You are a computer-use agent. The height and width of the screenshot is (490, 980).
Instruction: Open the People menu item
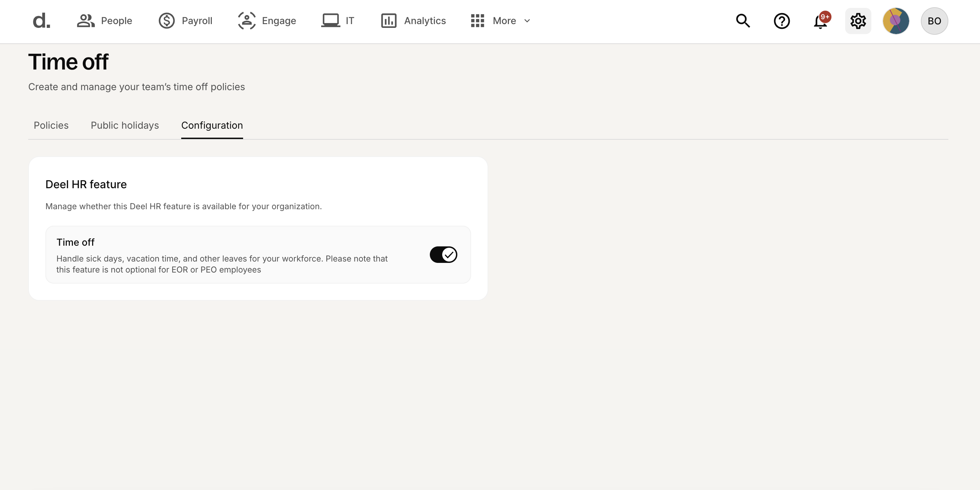(x=105, y=21)
